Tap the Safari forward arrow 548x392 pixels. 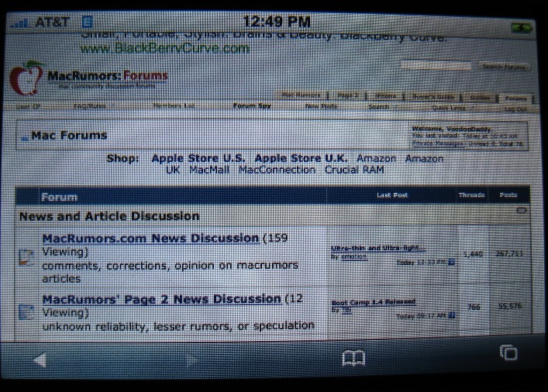coord(191,360)
